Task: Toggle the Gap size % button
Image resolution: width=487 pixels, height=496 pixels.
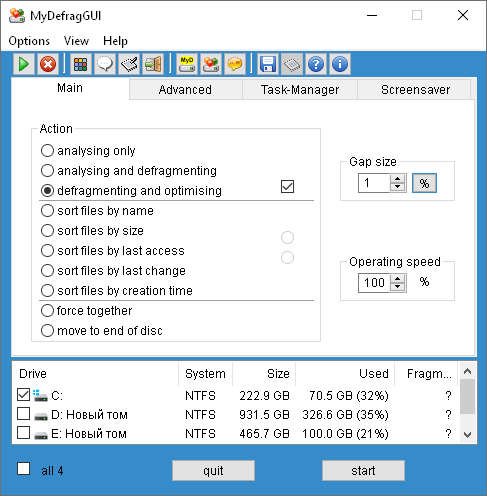Action: [x=424, y=183]
